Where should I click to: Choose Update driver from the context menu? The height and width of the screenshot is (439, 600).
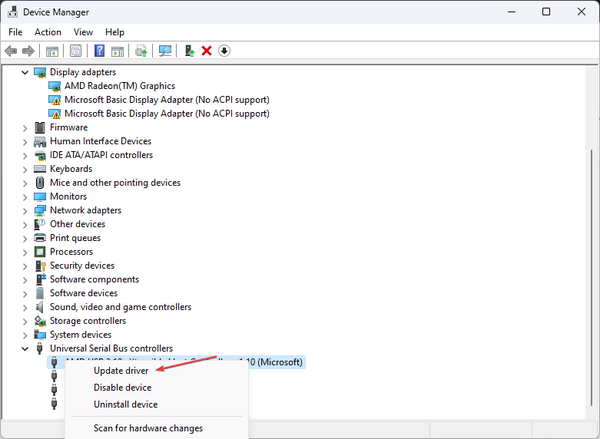pyautogui.click(x=121, y=371)
